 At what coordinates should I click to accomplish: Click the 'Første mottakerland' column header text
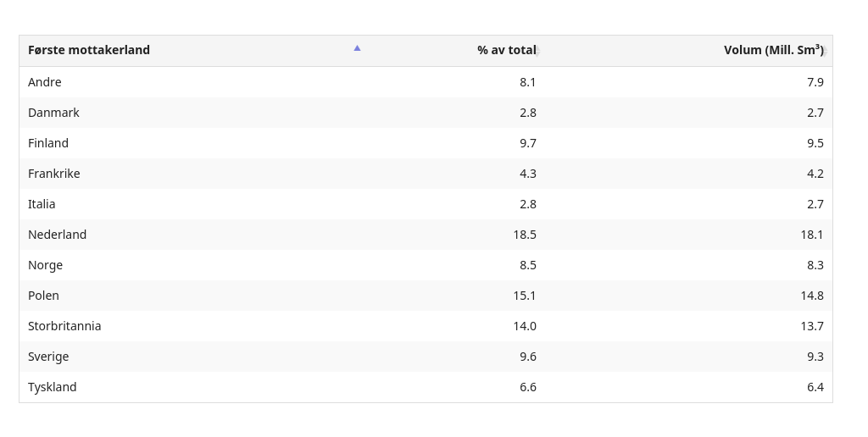pyautogui.click(x=89, y=50)
